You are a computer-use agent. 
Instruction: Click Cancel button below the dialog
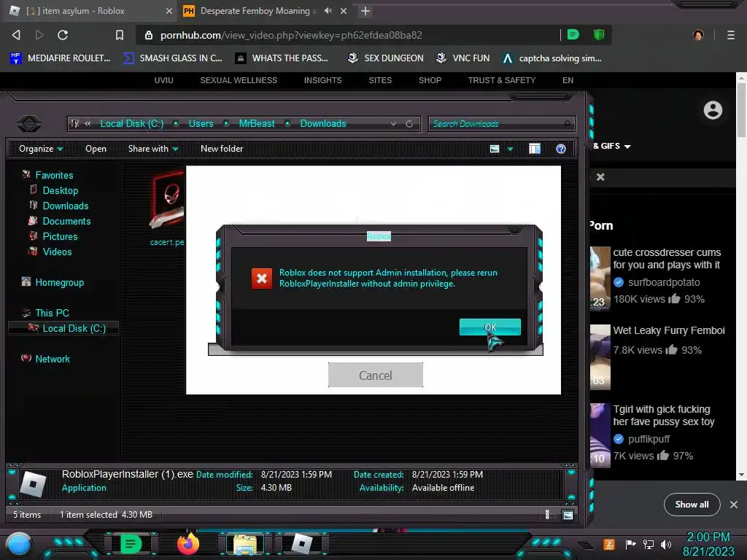[x=376, y=376]
